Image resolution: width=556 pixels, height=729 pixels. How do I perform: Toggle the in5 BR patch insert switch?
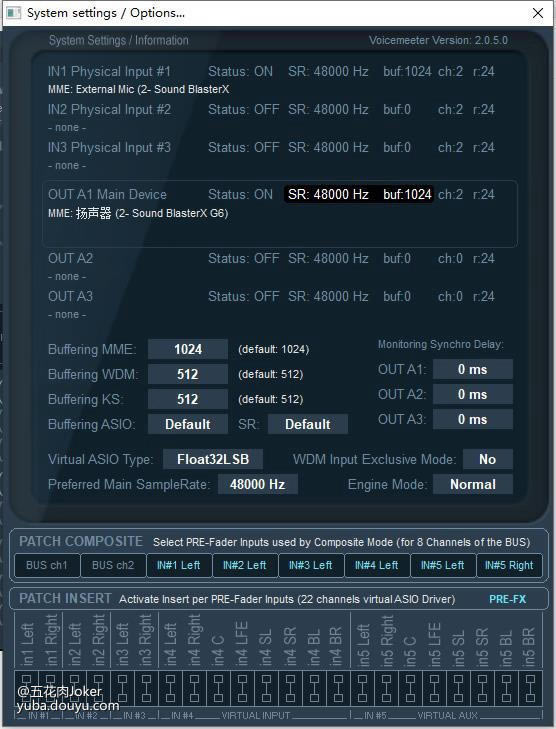coord(530,688)
